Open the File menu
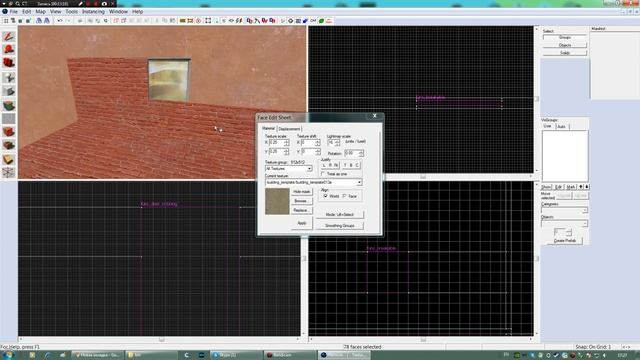This screenshot has width=640, height=360. 13,11
